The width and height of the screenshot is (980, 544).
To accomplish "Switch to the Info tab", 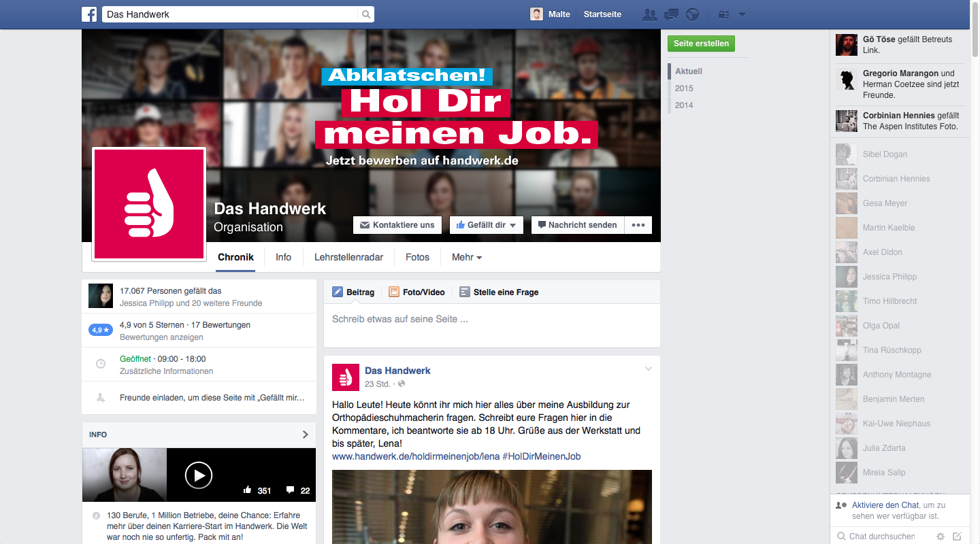I will [x=283, y=257].
